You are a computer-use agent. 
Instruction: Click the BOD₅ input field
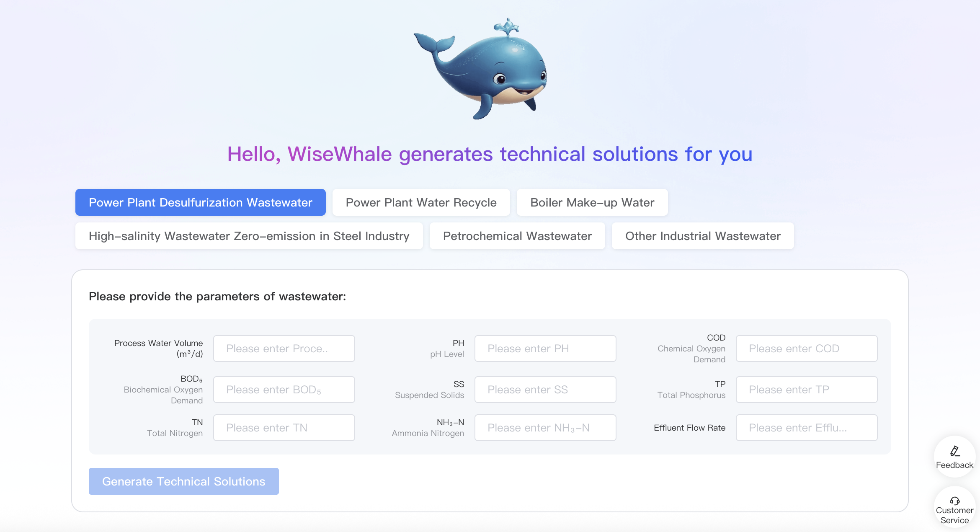(284, 390)
